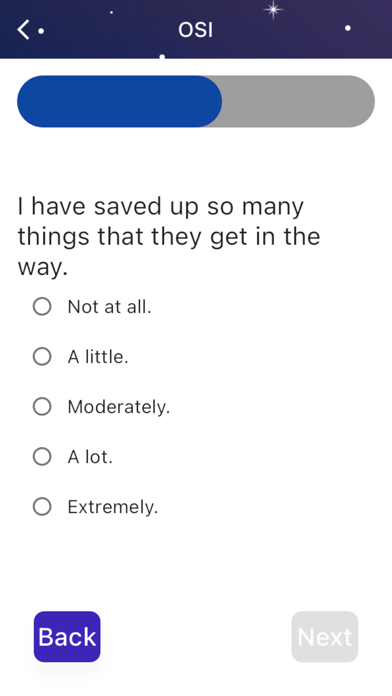Click the white dot at the header's right
Image resolution: width=392 pixels, height=696 pixels.
pyautogui.click(x=348, y=28)
